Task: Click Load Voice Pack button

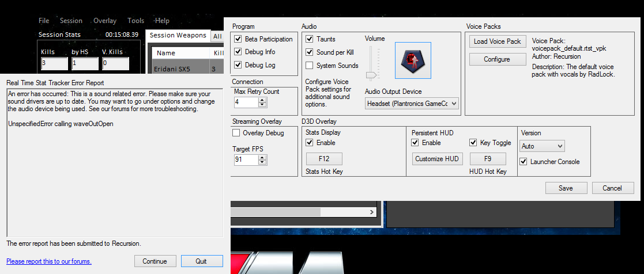Action: 498,41
